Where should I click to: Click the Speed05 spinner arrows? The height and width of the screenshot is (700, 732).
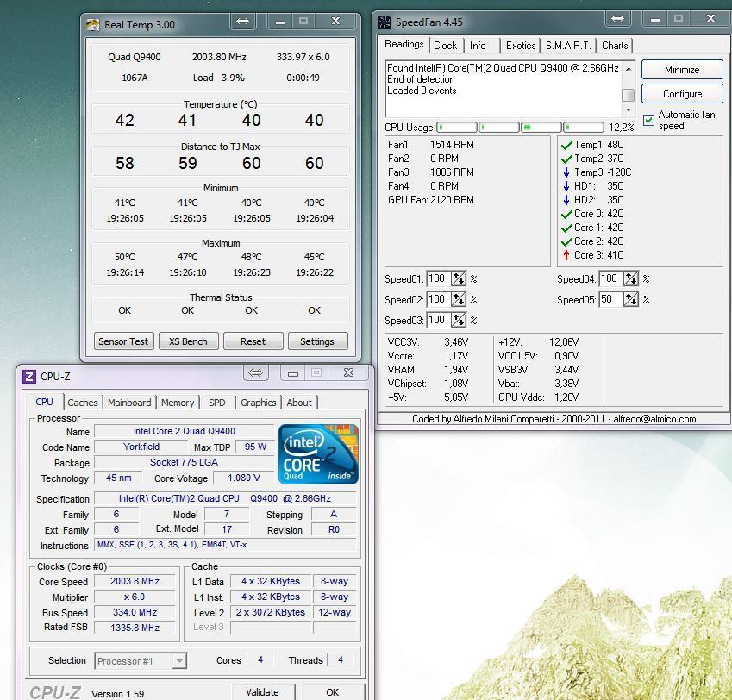click(x=631, y=299)
